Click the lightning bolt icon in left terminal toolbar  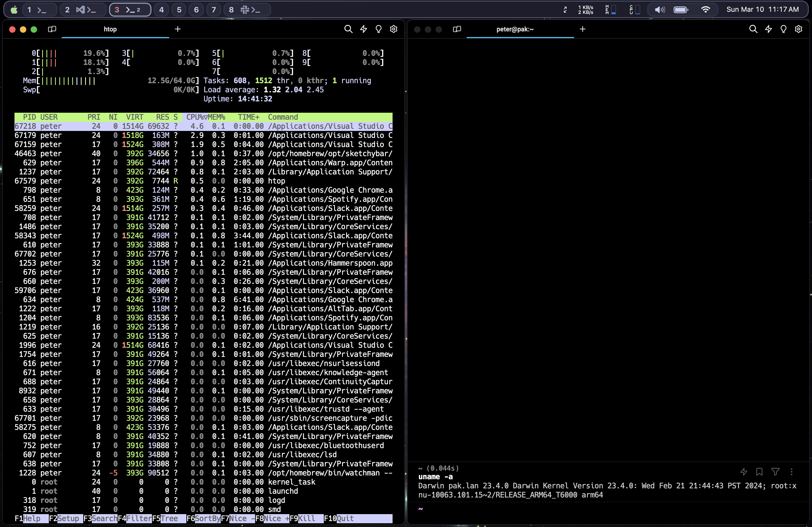pyautogui.click(x=363, y=29)
